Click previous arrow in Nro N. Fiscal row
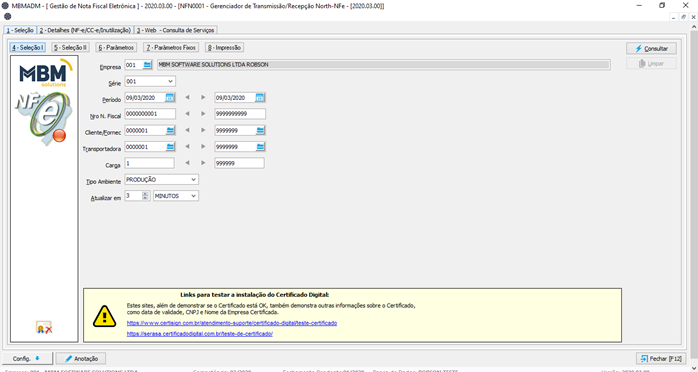The height and width of the screenshot is (372, 698). [187, 114]
